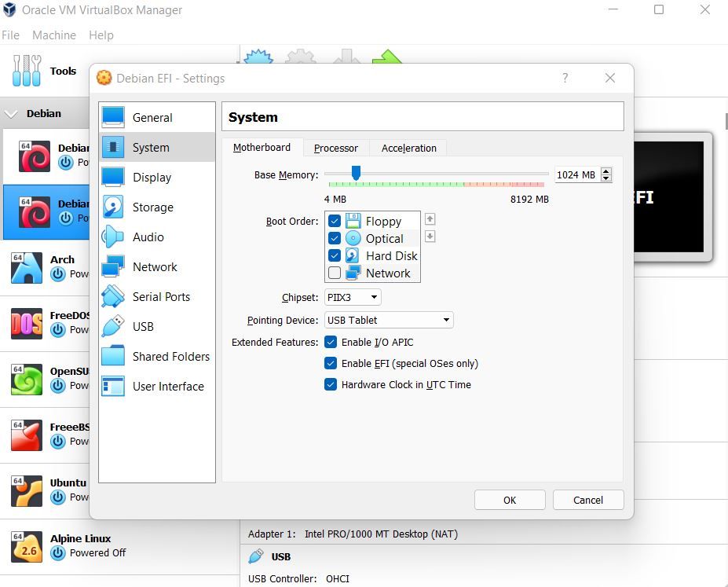
Task: Move boot device up arrow
Action: point(430,219)
